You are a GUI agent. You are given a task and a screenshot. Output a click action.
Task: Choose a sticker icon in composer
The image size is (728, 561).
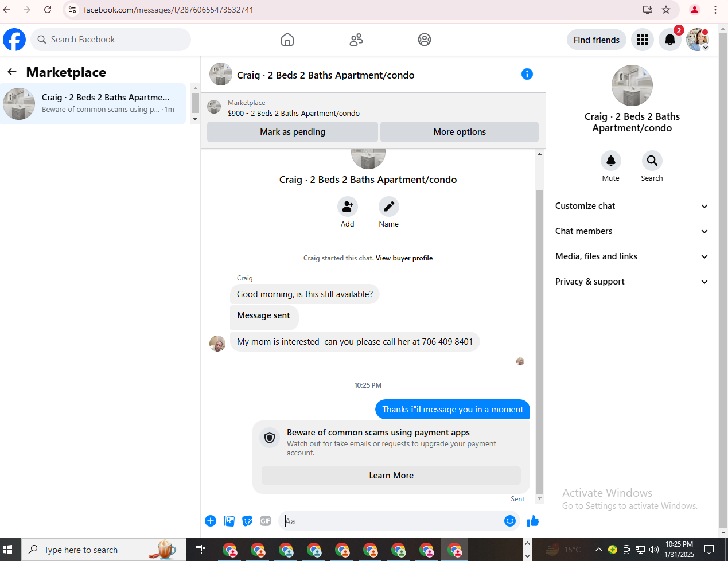(247, 521)
